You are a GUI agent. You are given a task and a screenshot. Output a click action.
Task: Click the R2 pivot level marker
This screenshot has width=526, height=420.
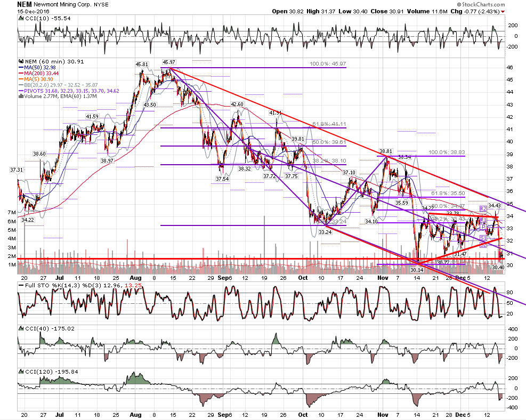[x=483, y=208]
